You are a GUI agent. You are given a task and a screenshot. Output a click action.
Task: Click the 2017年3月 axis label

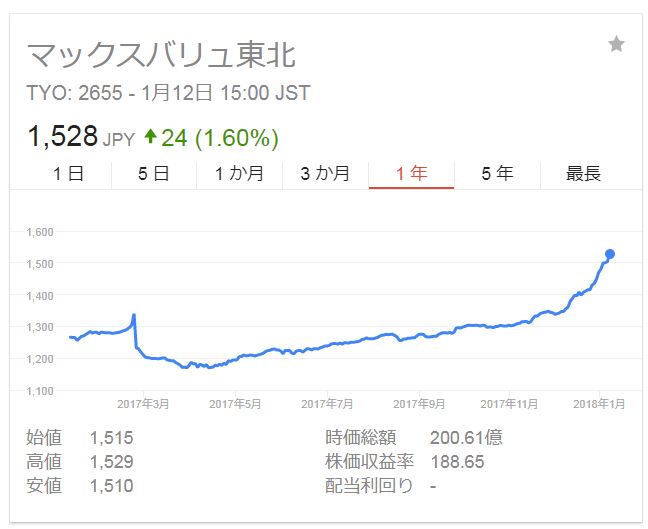(x=143, y=404)
